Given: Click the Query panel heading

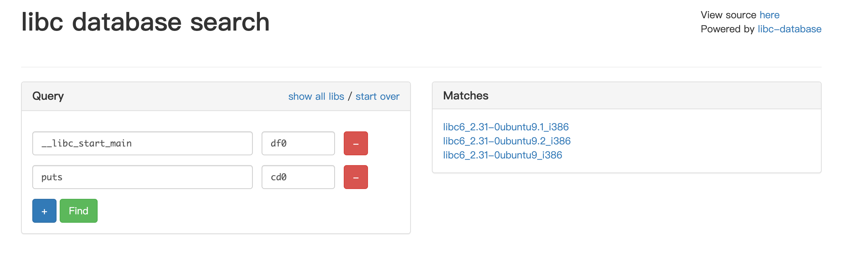Looking at the screenshot, I should pos(48,96).
